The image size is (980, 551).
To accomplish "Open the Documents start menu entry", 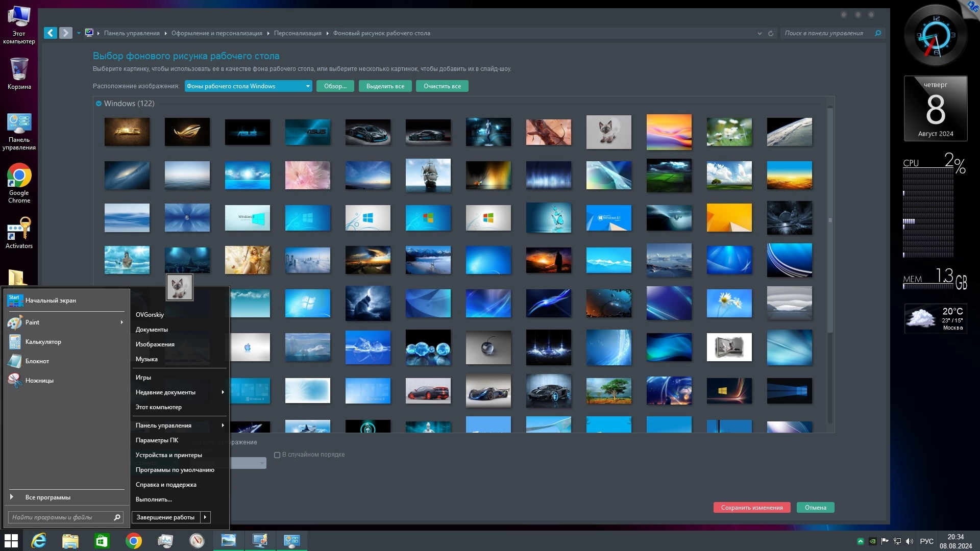I will click(x=152, y=330).
